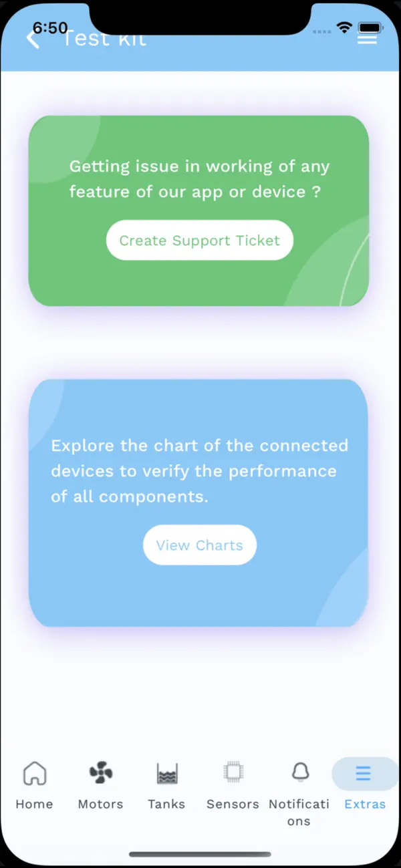This screenshot has width=401, height=868.
Task: Select the highlighted Extras list icon
Action: (x=364, y=774)
